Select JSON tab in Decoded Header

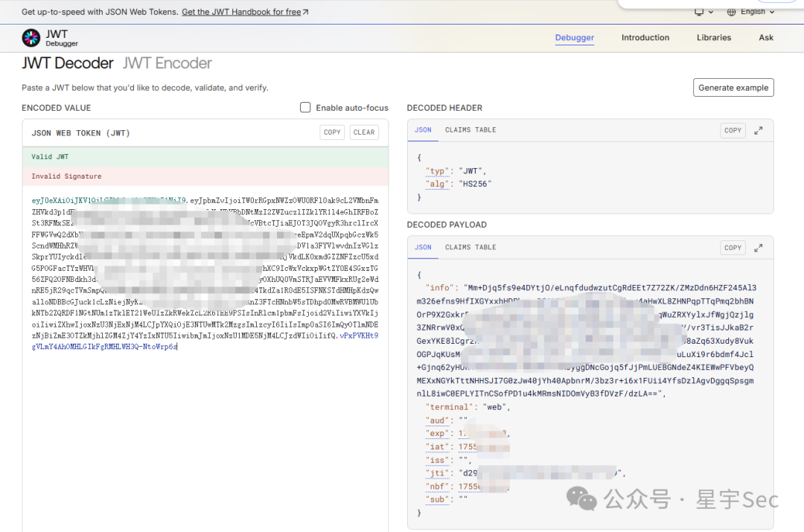coord(423,130)
